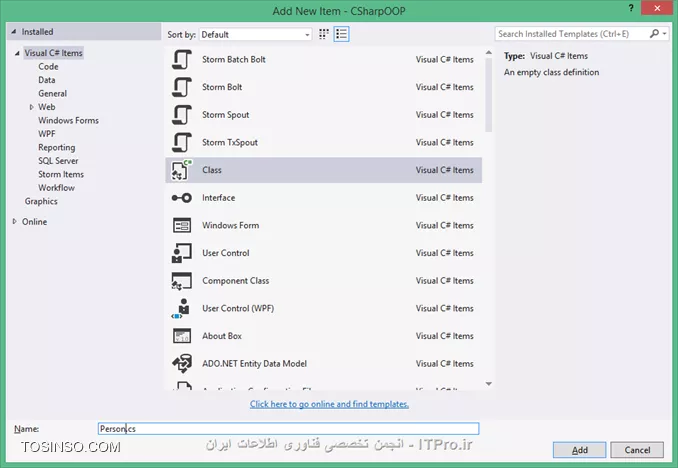Image resolution: width=678 pixels, height=468 pixels.
Task: Click the ADO.NET Entity Data Model icon
Action: click(182, 364)
